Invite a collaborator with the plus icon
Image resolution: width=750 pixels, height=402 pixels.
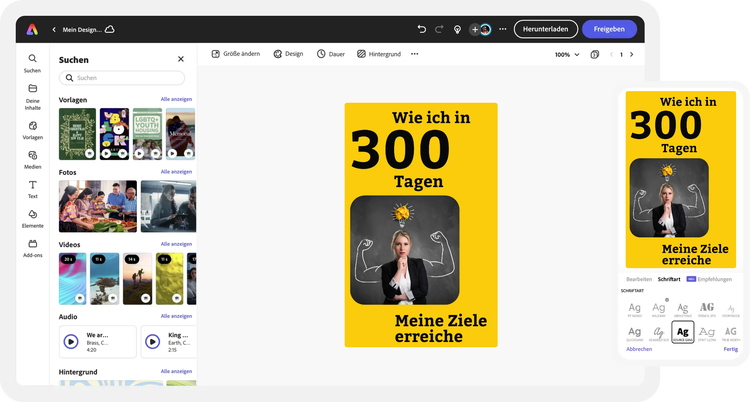(474, 30)
